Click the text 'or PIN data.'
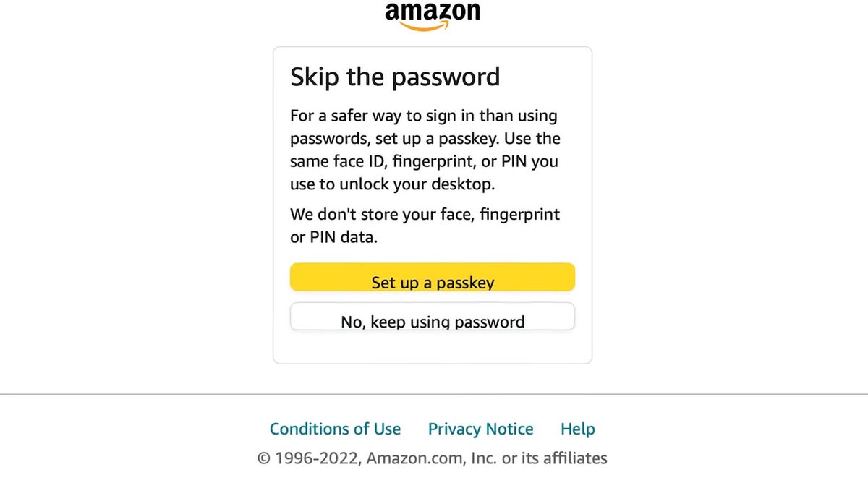This screenshot has width=868, height=488. (x=333, y=237)
